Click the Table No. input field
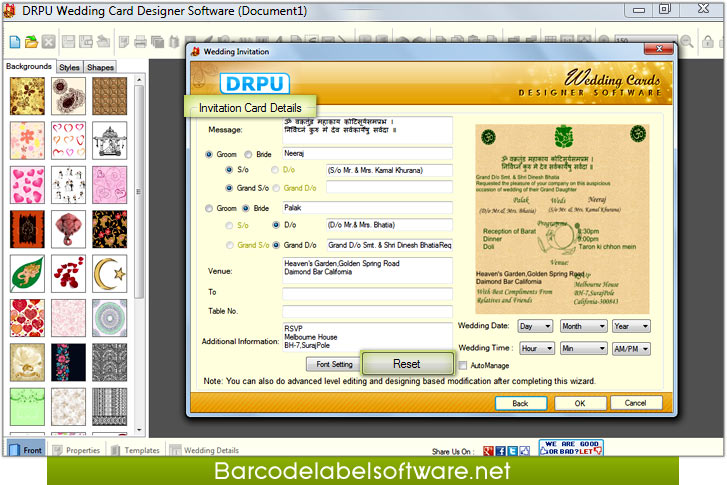 pyautogui.click(x=367, y=311)
